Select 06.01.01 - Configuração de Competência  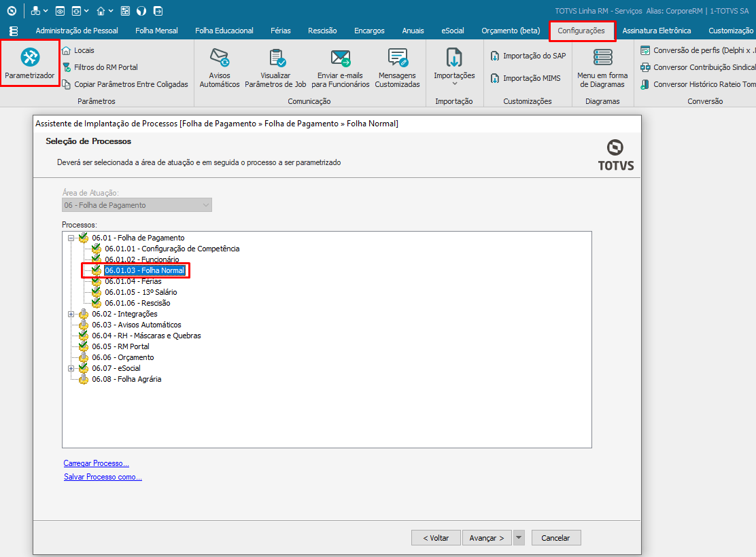click(x=172, y=249)
